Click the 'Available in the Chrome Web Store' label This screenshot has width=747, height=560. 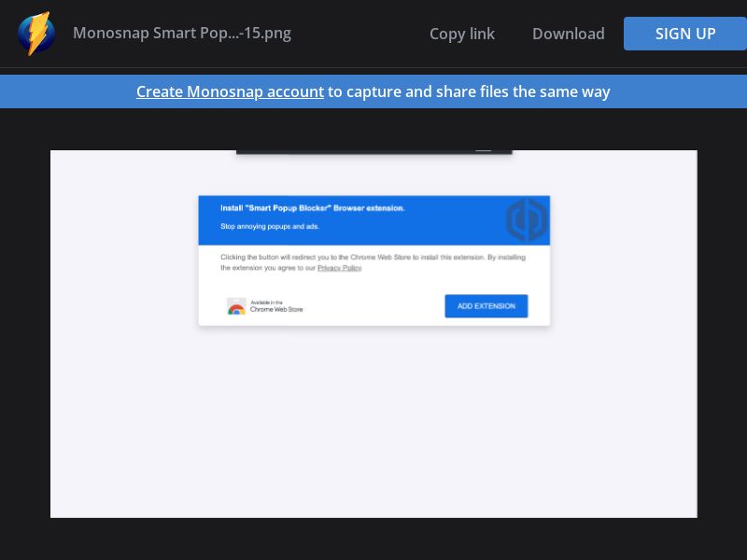pos(275,306)
